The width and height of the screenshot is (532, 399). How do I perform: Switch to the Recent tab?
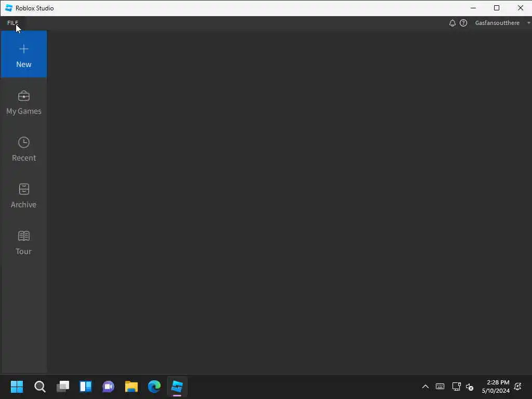pyautogui.click(x=24, y=149)
